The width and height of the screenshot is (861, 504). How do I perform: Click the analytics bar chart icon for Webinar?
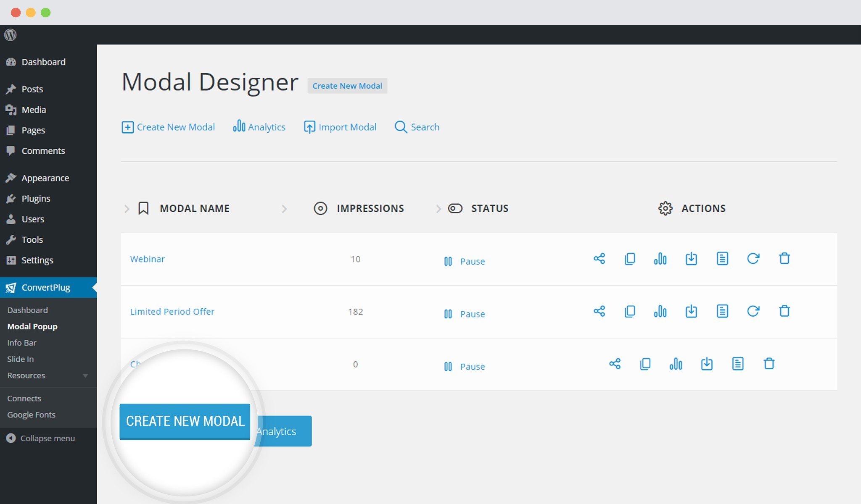point(660,258)
